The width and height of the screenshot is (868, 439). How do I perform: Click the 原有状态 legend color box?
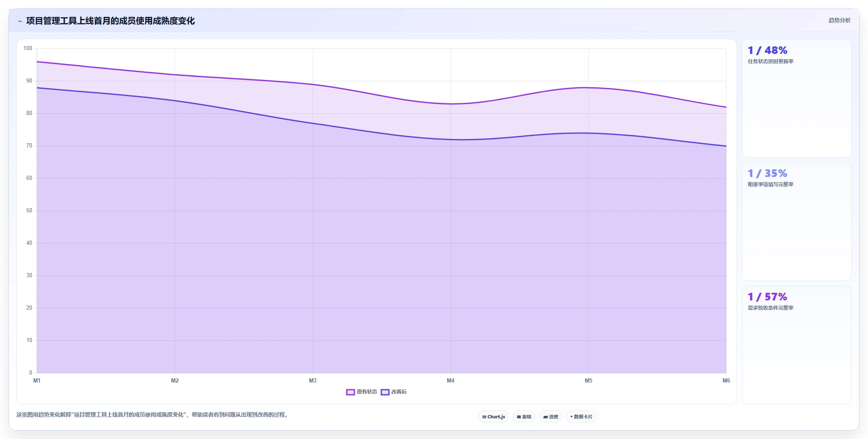tap(351, 392)
